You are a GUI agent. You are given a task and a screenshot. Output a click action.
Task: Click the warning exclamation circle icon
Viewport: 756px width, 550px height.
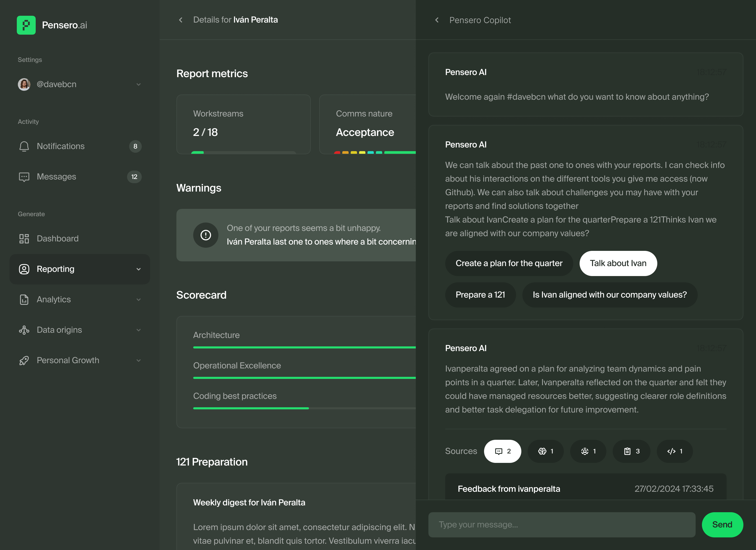[206, 235]
